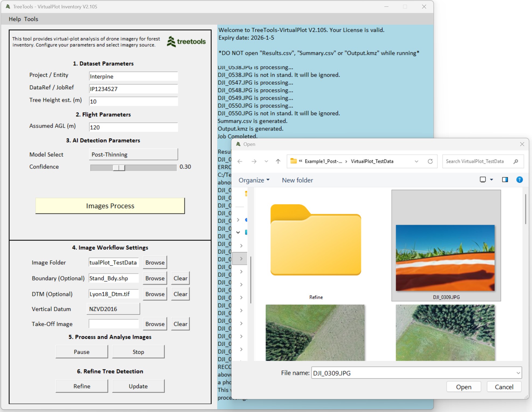Adjust the Confidence slider handle

pos(119,168)
